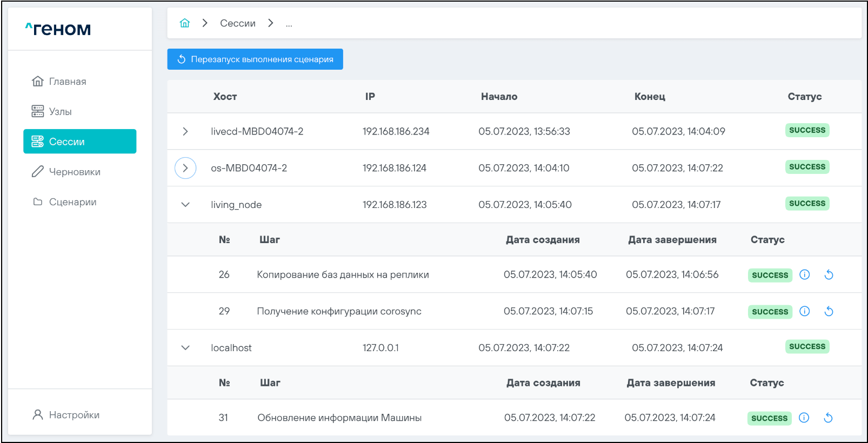
Task: Restart step 31 machine info update
Action: click(x=828, y=418)
